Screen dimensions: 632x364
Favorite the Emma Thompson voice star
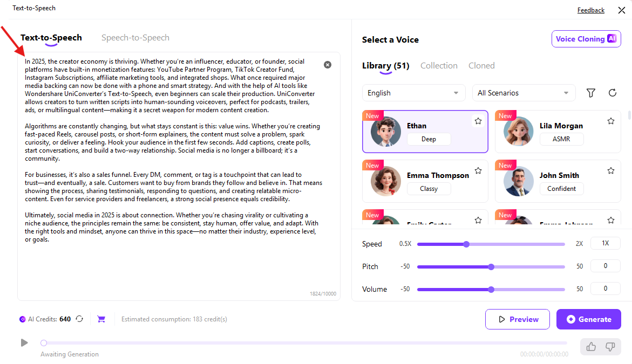click(x=478, y=171)
